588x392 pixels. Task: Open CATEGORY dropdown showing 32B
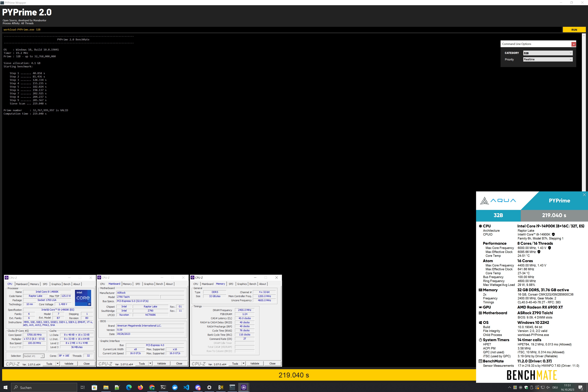548,53
